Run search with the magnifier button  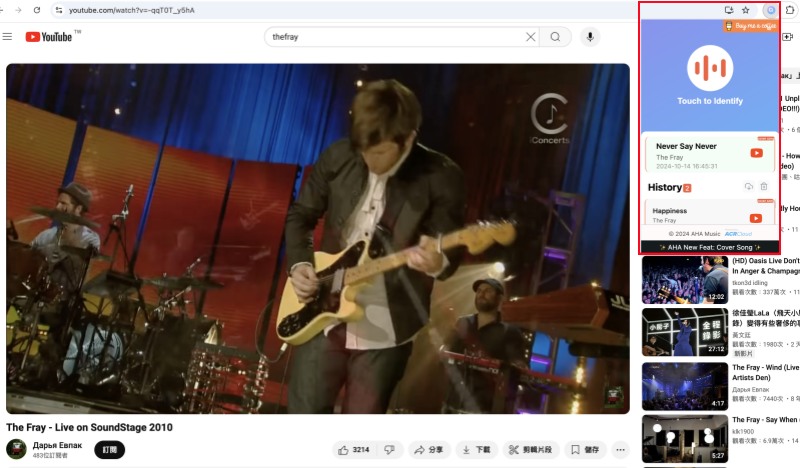point(555,37)
